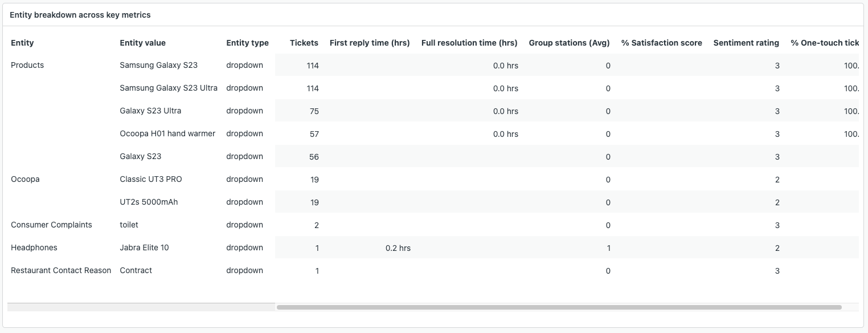Click the group stations value 0 for the toilet row

click(x=608, y=225)
